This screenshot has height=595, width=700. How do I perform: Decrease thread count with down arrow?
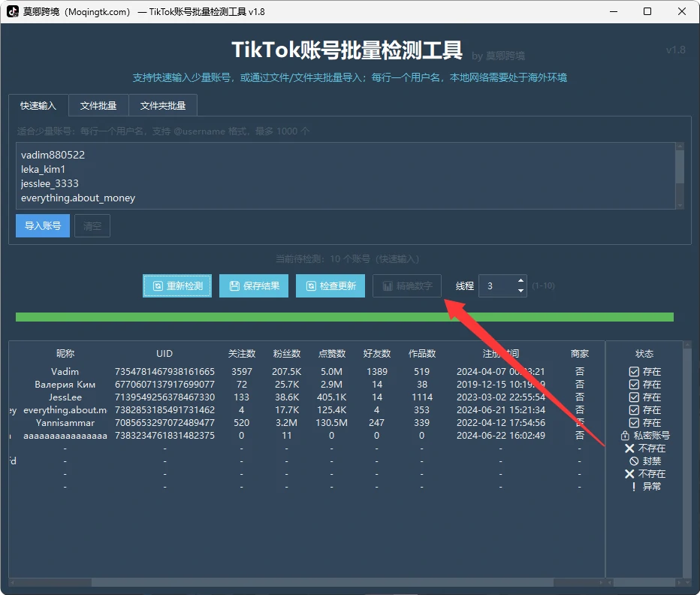[x=520, y=291]
